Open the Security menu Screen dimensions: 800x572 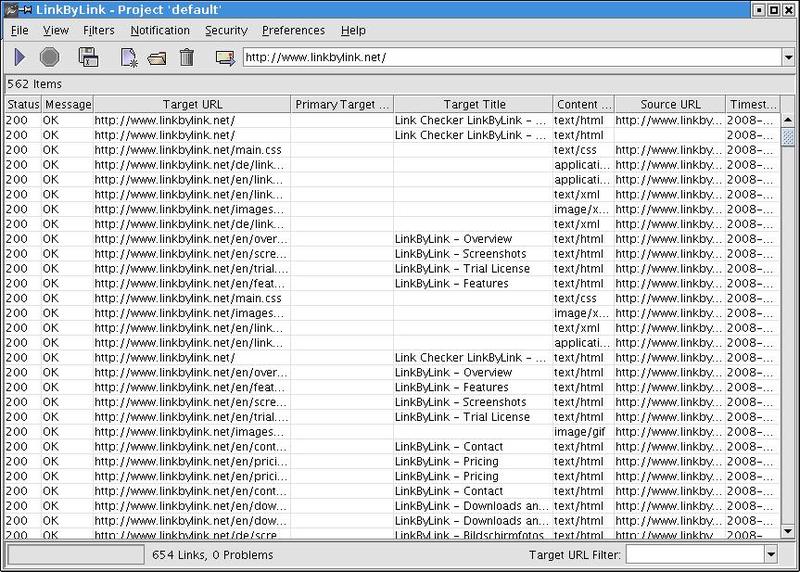[x=226, y=31]
